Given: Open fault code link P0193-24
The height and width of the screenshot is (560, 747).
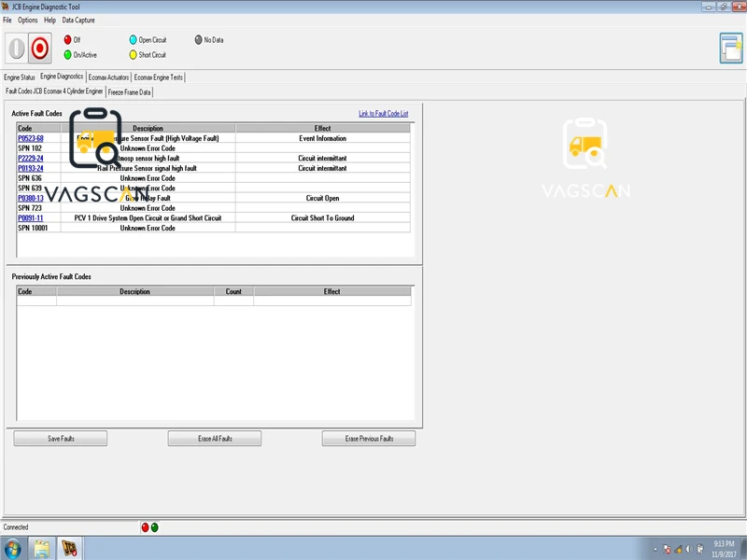Looking at the screenshot, I should click(31, 168).
